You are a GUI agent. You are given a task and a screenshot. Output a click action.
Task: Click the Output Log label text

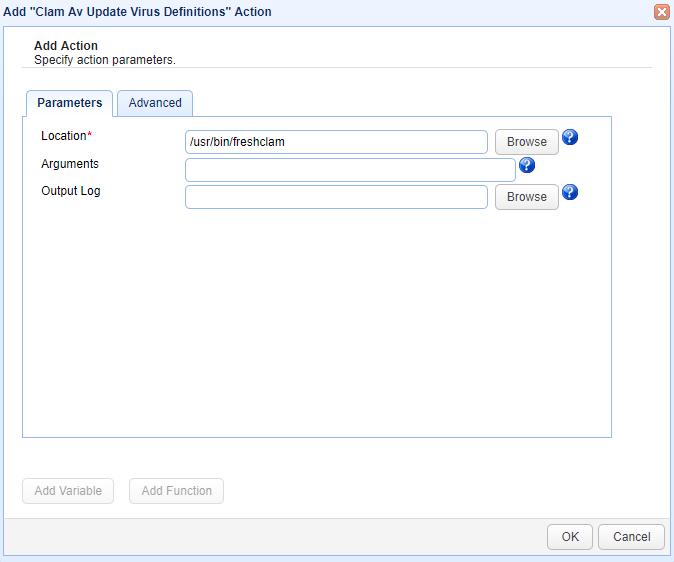tap(71, 191)
